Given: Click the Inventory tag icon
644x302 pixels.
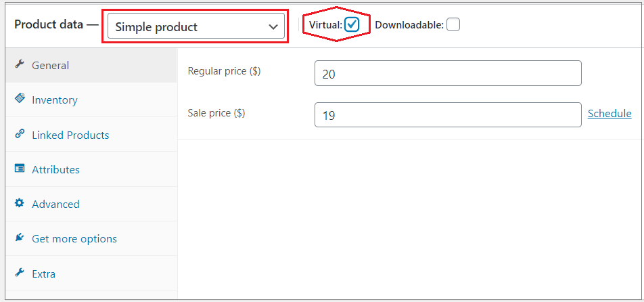Looking at the screenshot, I should point(20,99).
